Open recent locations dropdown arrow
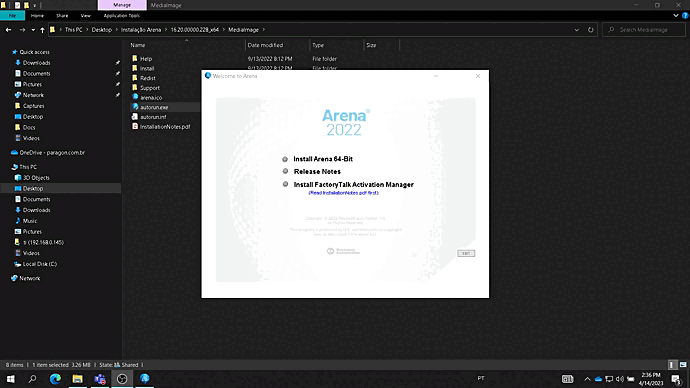The height and width of the screenshot is (388, 690). click(x=33, y=30)
